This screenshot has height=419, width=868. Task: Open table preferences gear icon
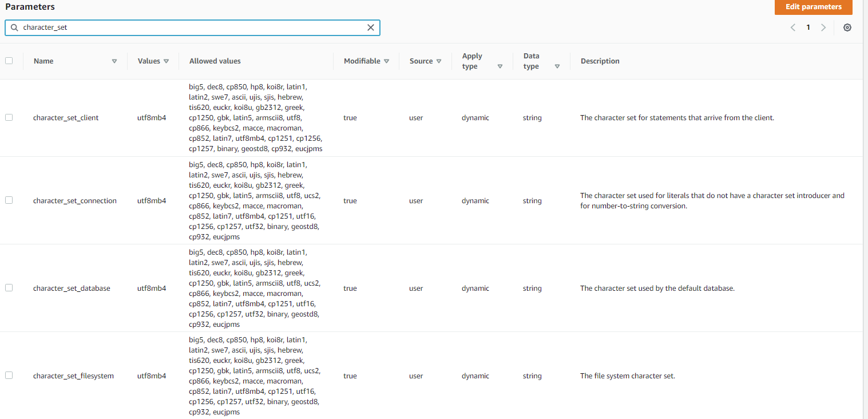[x=847, y=27]
